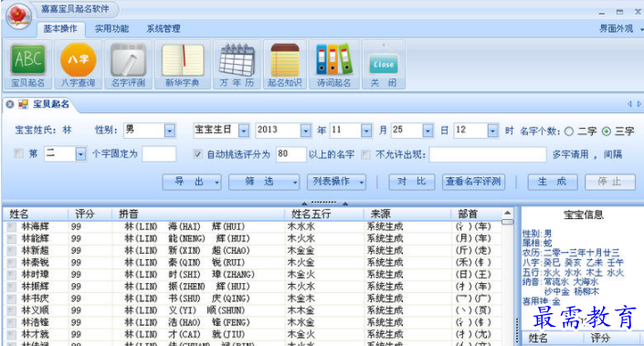This screenshot has width=644, height=346.
Task: Sort by the 姓名五行 column header
Action: point(324,214)
